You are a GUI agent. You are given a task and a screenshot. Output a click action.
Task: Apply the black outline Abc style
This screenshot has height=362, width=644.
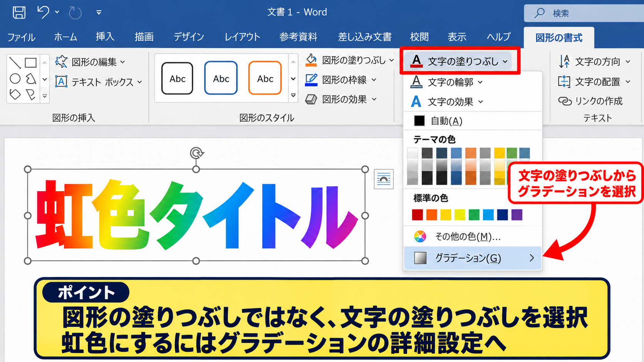tap(177, 78)
